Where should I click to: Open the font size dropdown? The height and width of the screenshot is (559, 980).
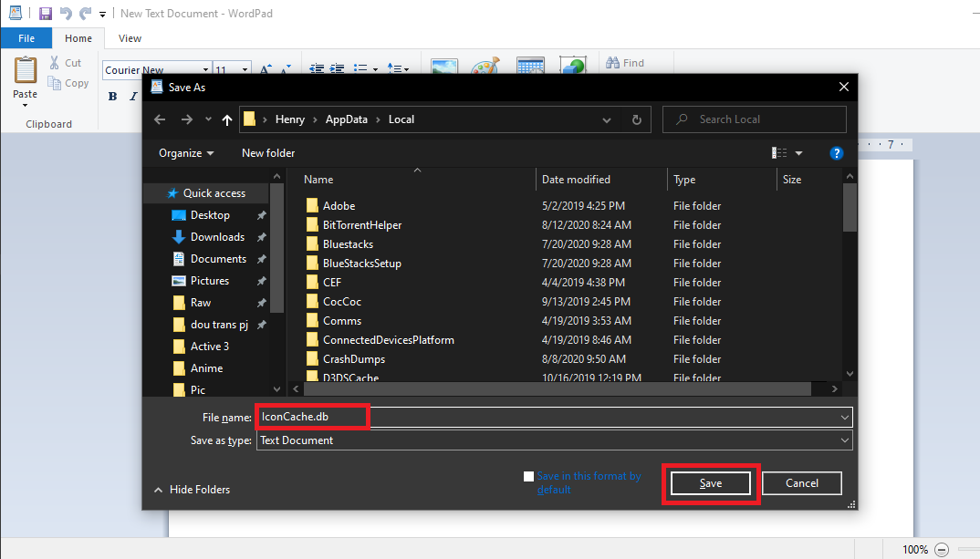244,69
